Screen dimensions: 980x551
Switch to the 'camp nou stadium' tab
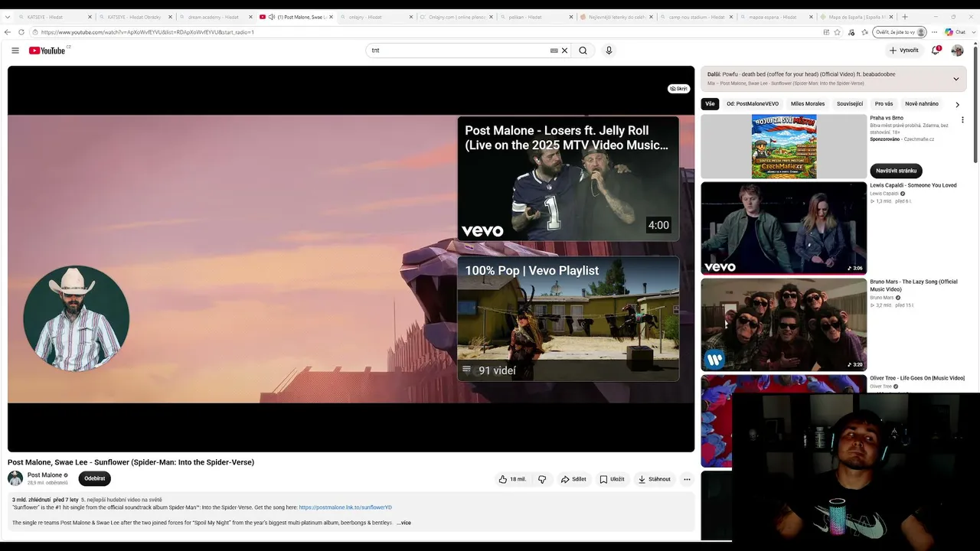pyautogui.click(x=695, y=17)
